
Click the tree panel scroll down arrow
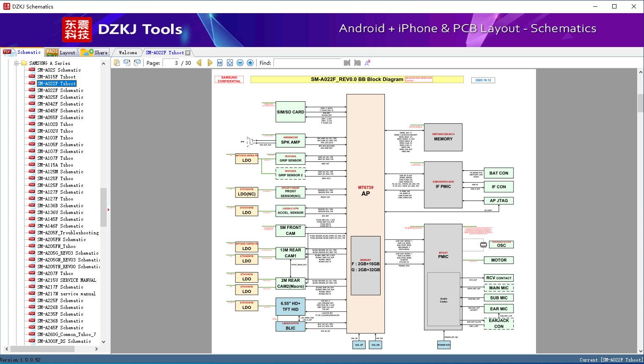tap(103, 342)
